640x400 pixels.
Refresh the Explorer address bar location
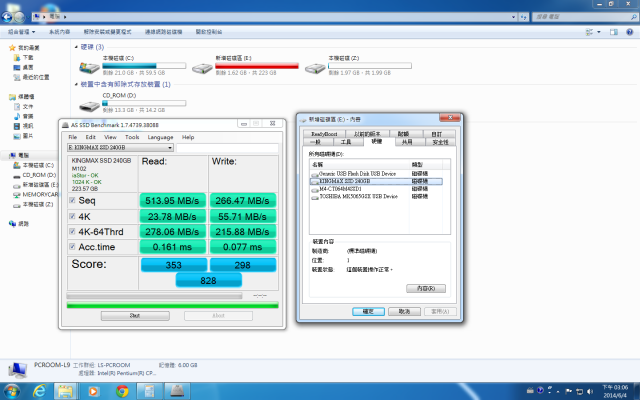click(x=524, y=17)
